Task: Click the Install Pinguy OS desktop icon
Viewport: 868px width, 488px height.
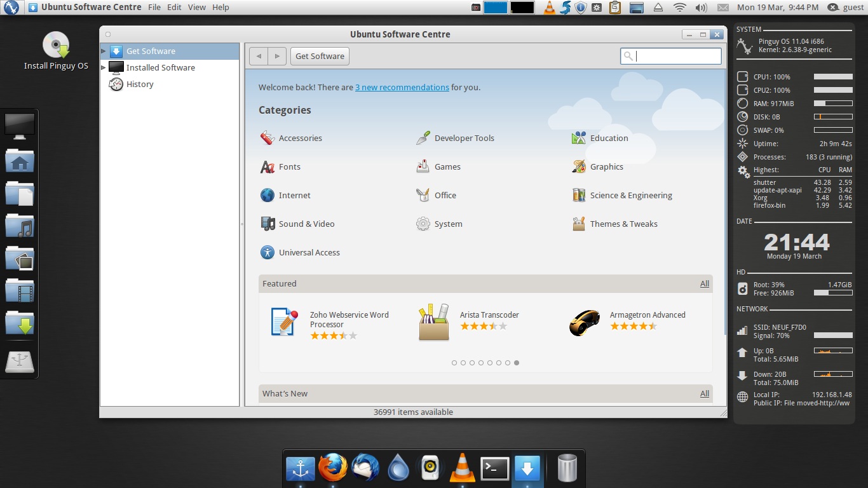Action: click(56, 51)
